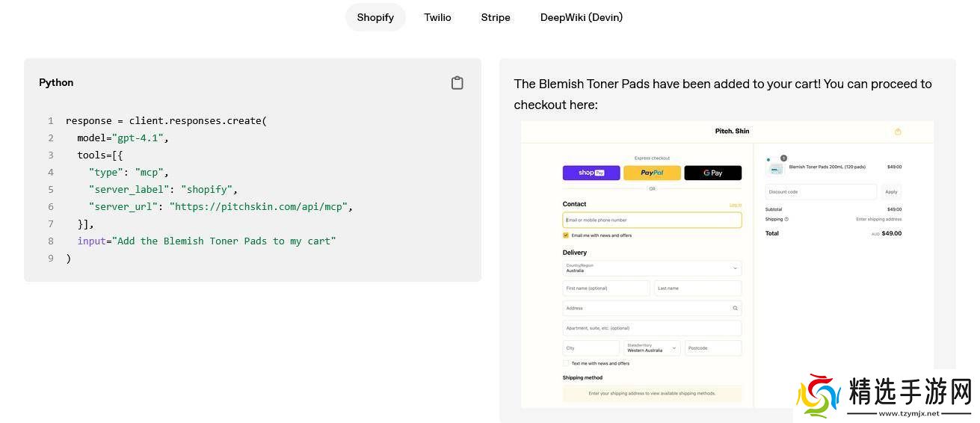The image size is (980, 423).
Task: Copy the Python code with clipboard icon
Action: [457, 83]
